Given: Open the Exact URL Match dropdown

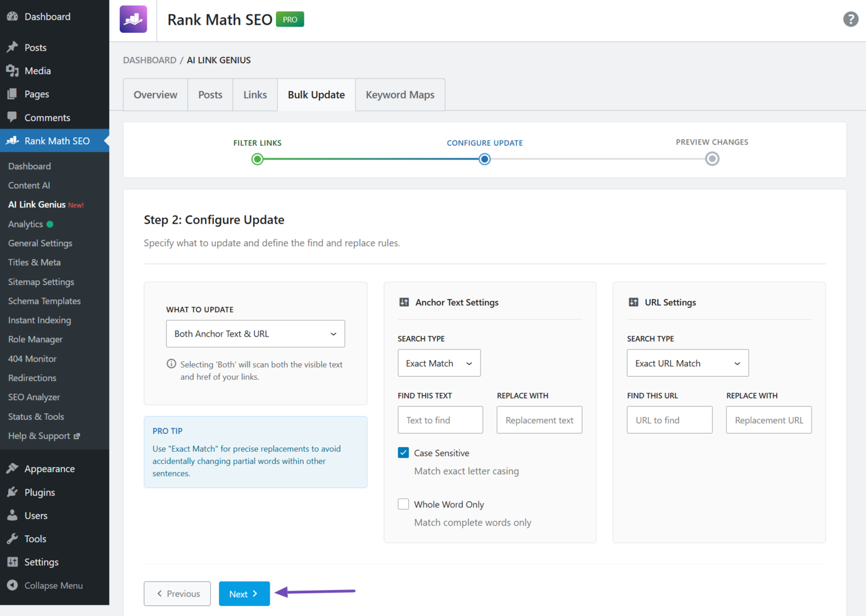Looking at the screenshot, I should pos(688,363).
